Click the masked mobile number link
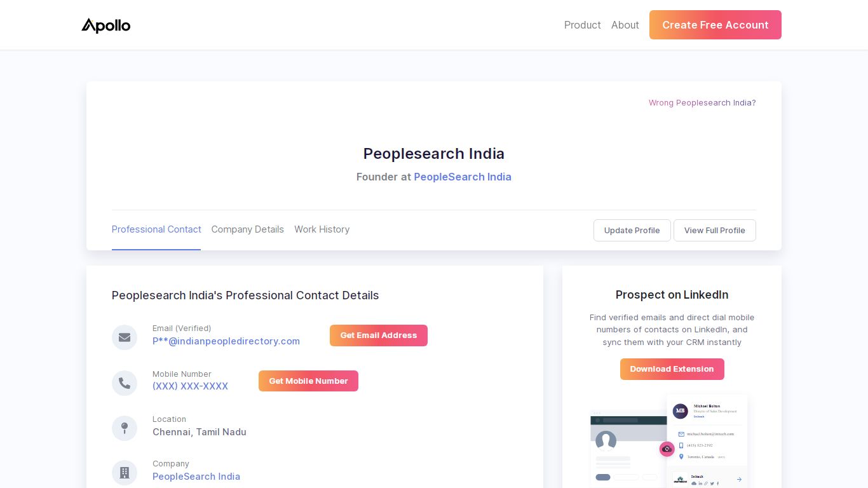The height and width of the screenshot is (488, 868). tap(190, 386)
